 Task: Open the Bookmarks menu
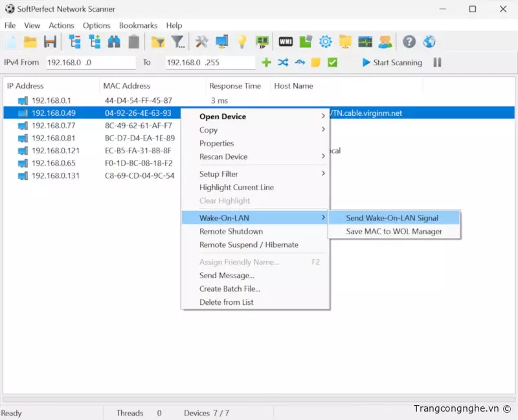pos(138,25)
